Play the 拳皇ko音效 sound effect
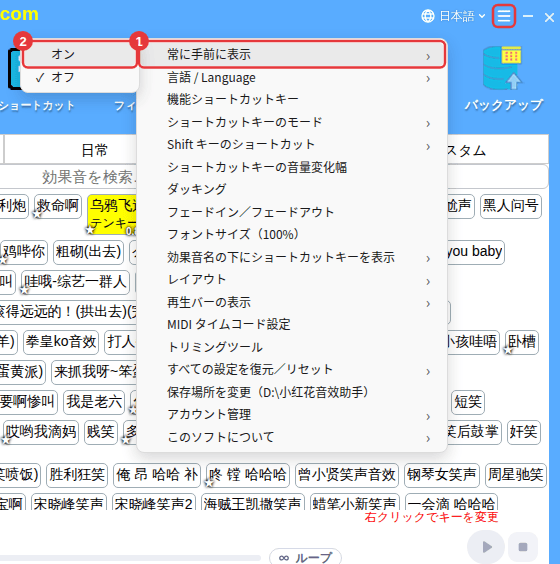The height and width of the screenshot is (564, 560). point(61,341)
